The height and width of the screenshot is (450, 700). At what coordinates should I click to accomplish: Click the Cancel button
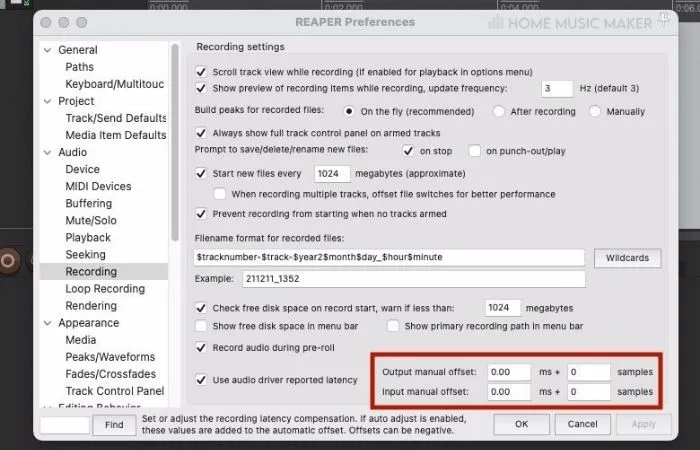582,424
